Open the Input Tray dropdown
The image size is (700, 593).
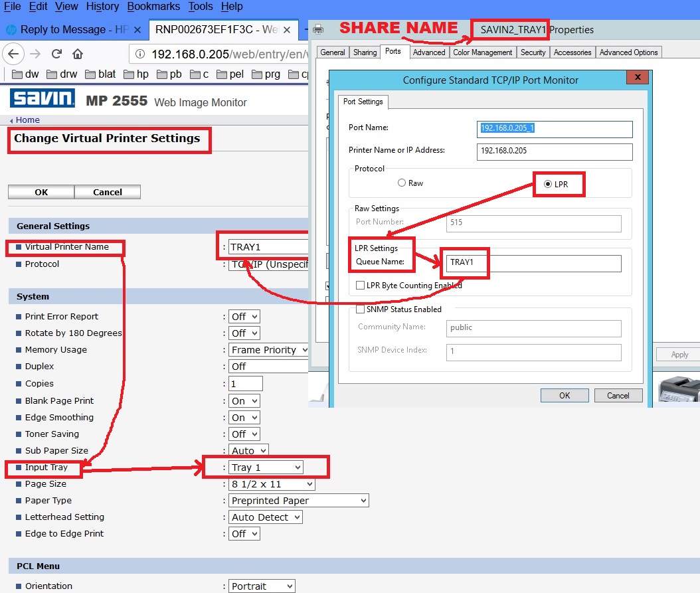pyautogui.click(x=266, y=467)
